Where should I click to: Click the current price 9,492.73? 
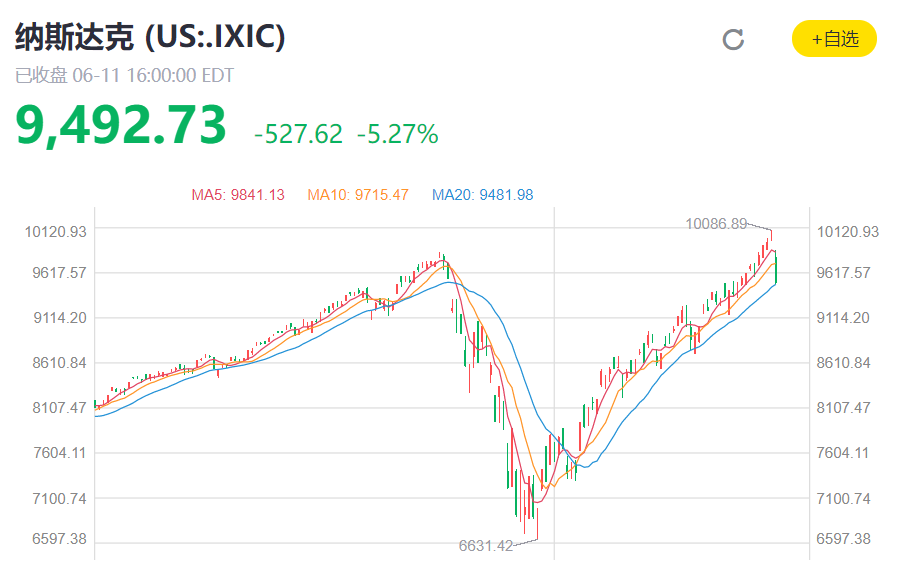pyautogui.click(x=121, y=127)
